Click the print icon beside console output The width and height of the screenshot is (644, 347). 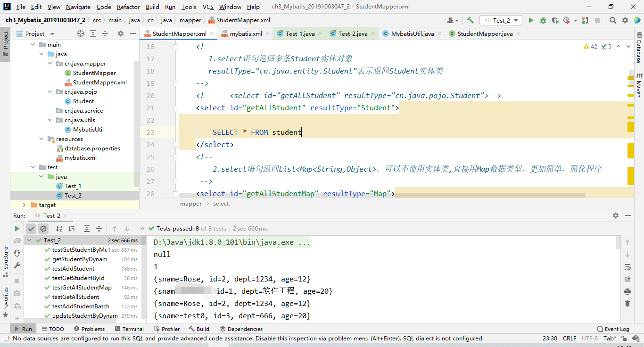(x=627, y=291)
